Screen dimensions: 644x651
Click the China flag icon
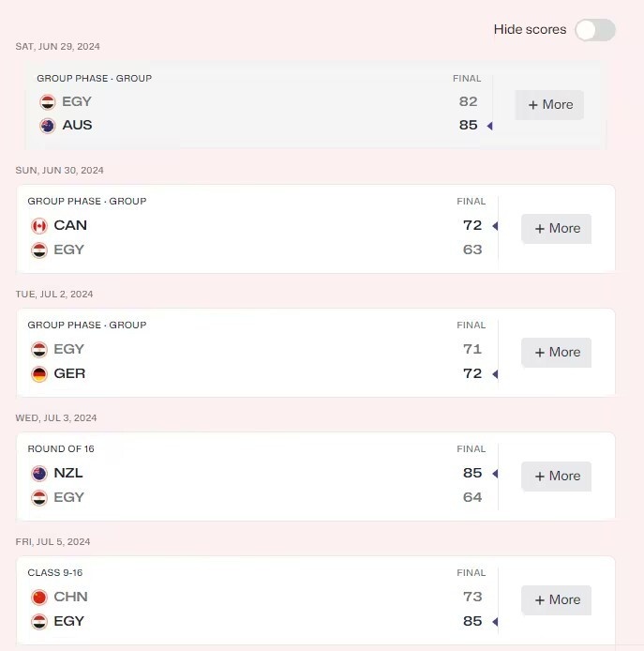[39, 597]
